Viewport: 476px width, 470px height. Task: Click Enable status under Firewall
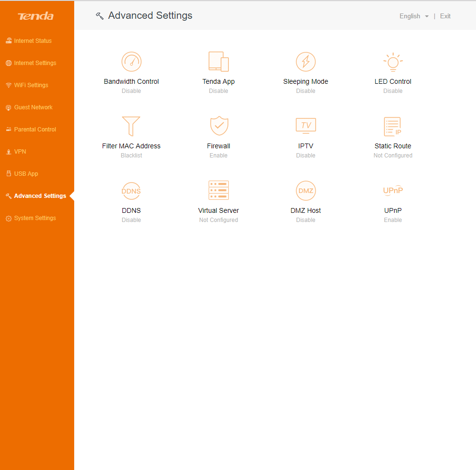click(x=219, y=156)
